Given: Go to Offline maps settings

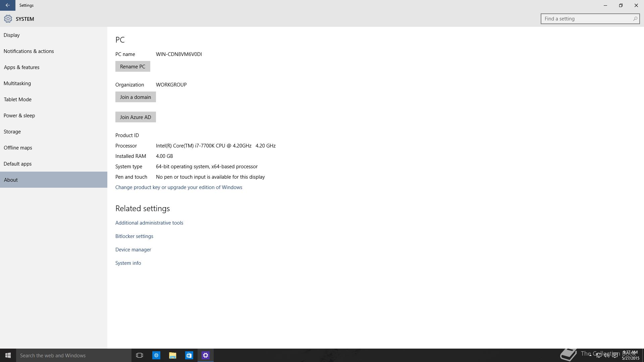Looking at the screenshot, I should [54, 147].
